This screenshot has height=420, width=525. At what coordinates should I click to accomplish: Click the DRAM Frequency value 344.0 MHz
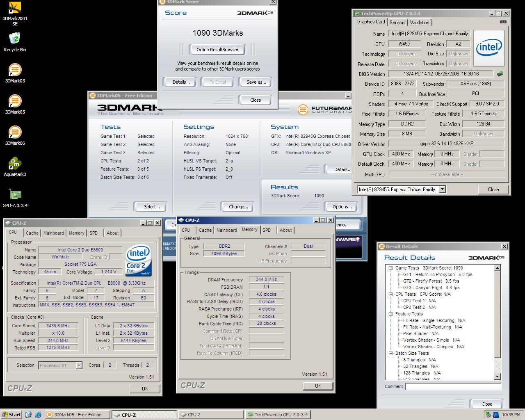(267, 279)
